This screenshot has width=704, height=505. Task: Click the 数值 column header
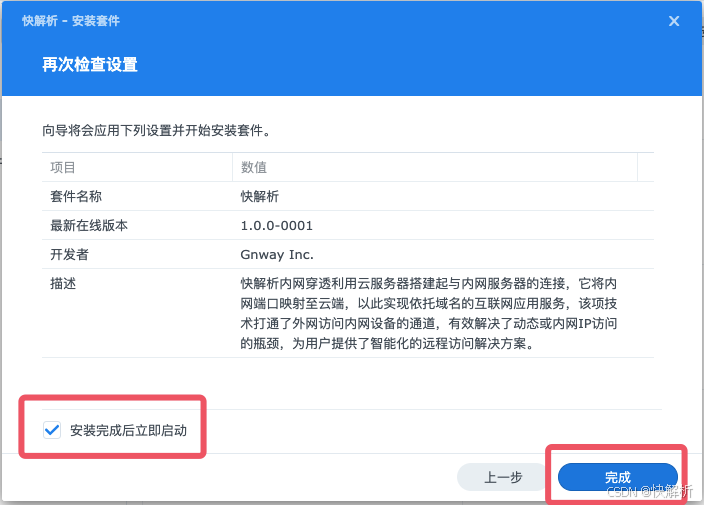pyautogui.click(x=435, y=167)
